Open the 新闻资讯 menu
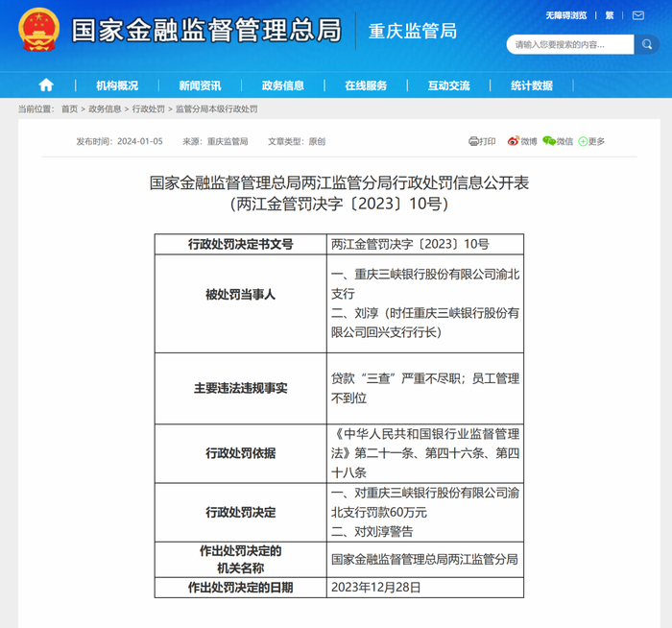Screen dimensions: 672x628 [x=200, y=85]
